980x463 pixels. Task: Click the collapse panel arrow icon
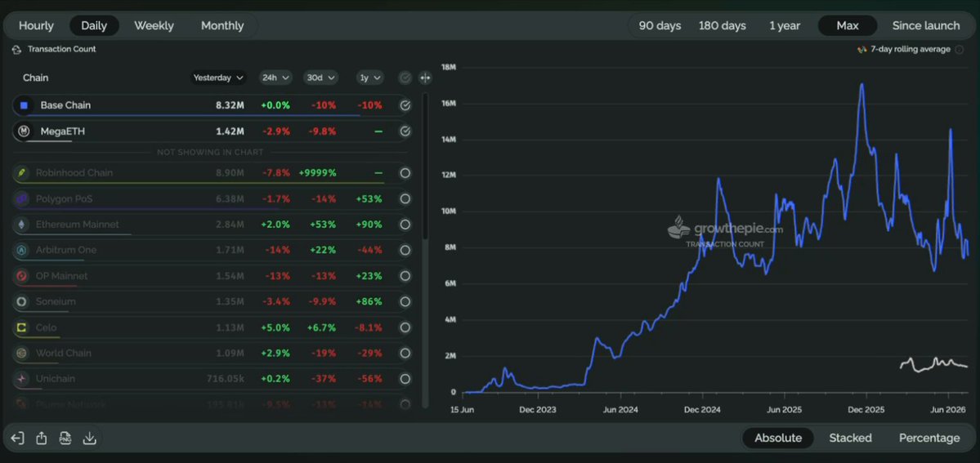(17, 438)
